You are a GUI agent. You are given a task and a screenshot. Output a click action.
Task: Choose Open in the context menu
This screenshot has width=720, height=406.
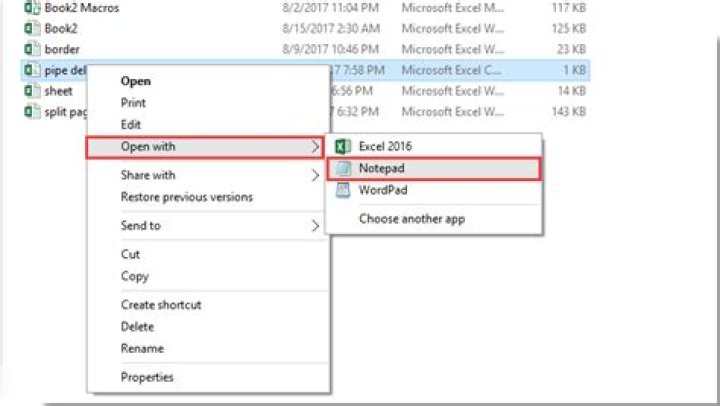(135, 81)
